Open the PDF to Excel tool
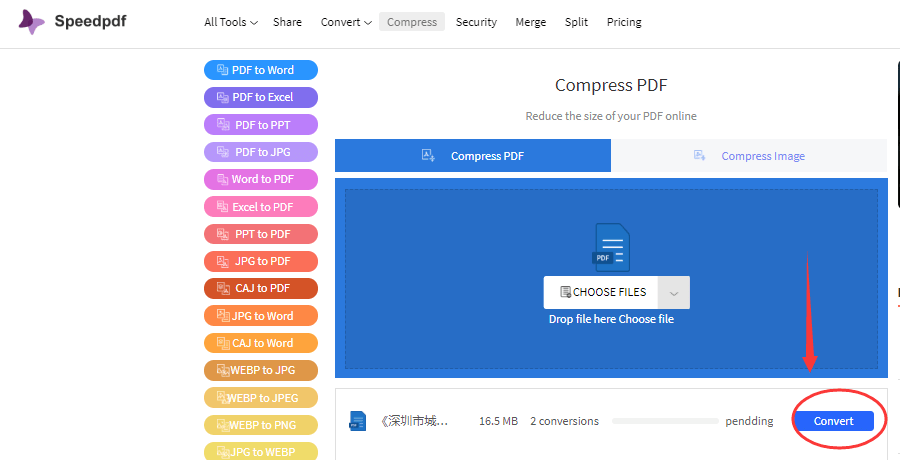 261,97
